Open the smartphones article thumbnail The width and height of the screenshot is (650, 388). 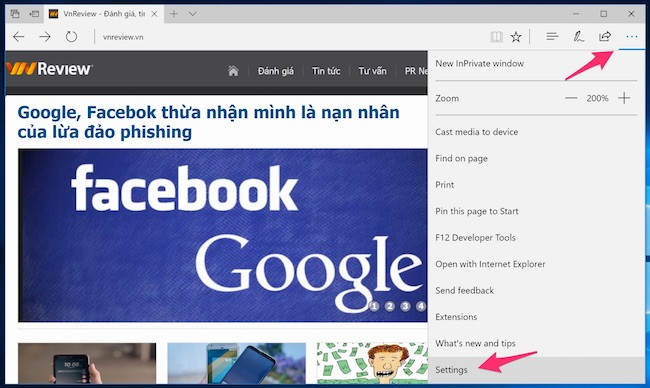point(236,363)
